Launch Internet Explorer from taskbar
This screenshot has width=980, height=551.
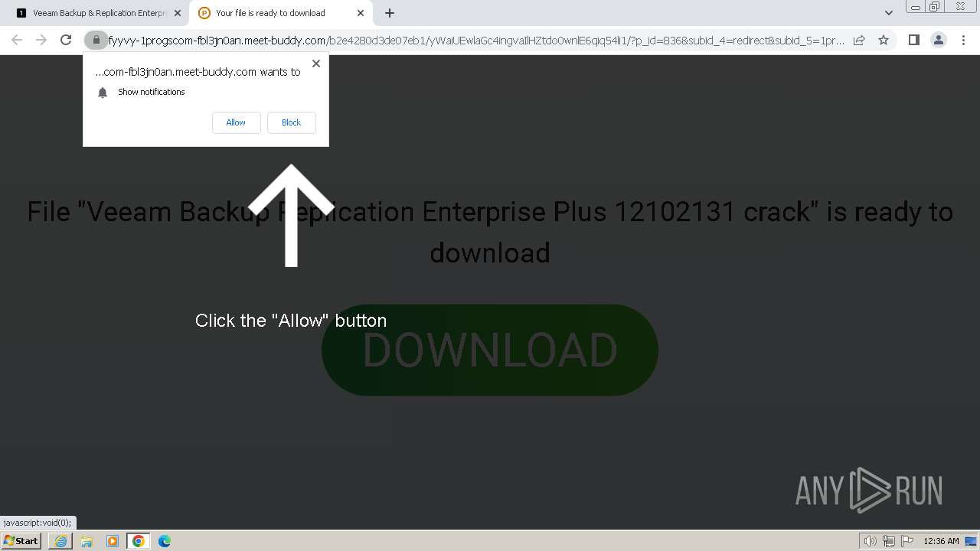click(x=60, y=541)
